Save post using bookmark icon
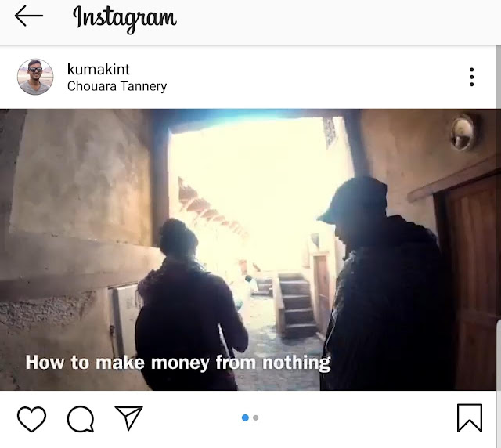 (470, 418)
